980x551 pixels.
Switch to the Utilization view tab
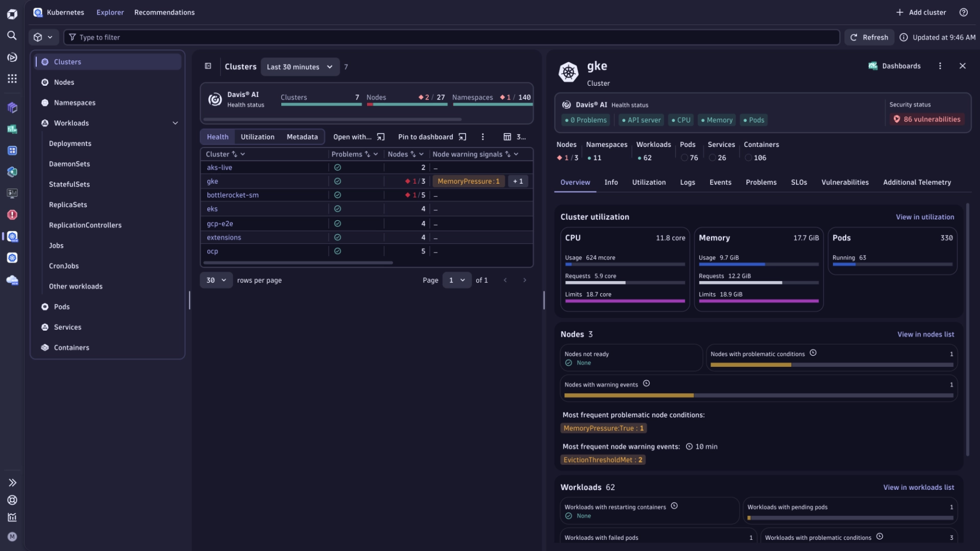(x=257, y=137)
